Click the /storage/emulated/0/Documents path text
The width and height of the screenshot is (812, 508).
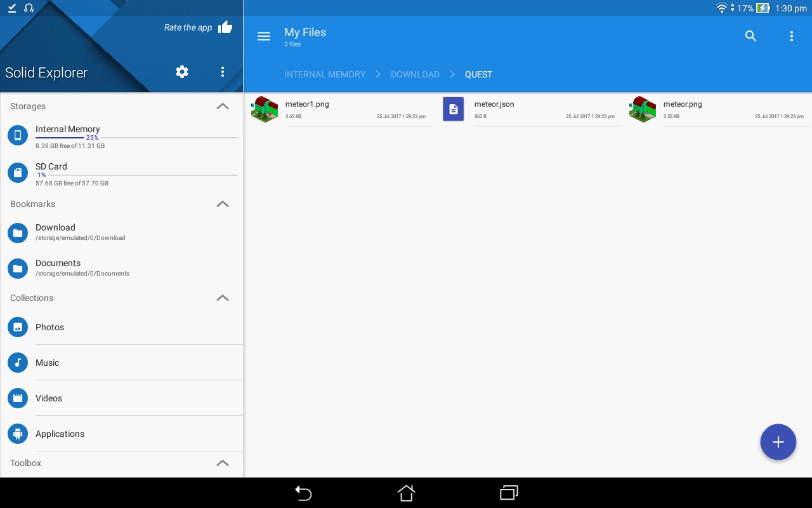click(82, 274)
